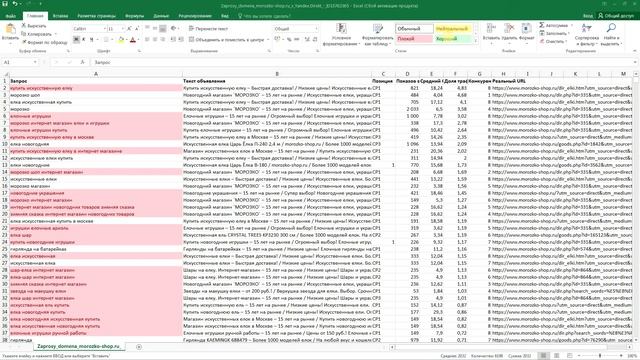The height and width of the screenshot is (360, 640).
Task: Switch to the Formulas (Формулы) tab
Action: 135,16
